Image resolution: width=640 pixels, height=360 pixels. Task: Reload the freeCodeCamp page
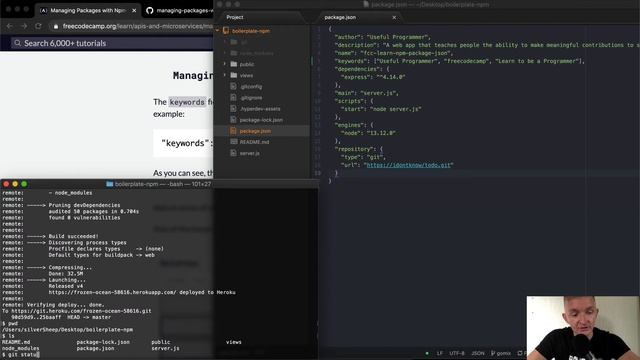coord(38,26)
